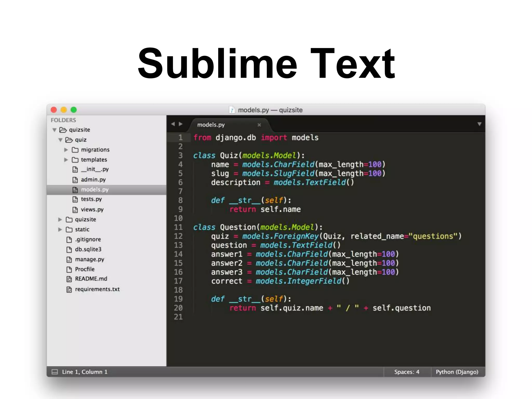Go to next tab with right arrow
The image size is (532, 399).
[181, 124]
